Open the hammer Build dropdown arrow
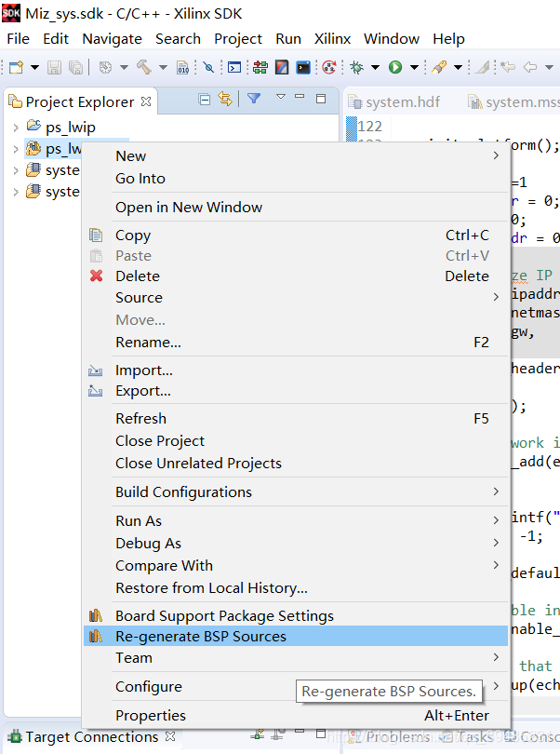The width and height of the screenshot is (560, 754). [163, 67]
